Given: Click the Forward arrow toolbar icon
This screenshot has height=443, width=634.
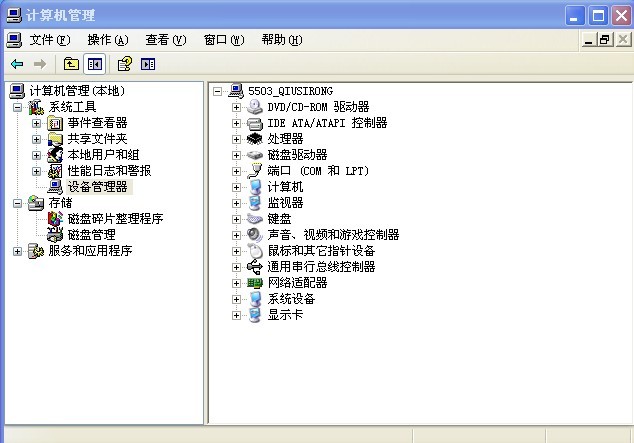Looking at the screenshot, I should 40,64.
